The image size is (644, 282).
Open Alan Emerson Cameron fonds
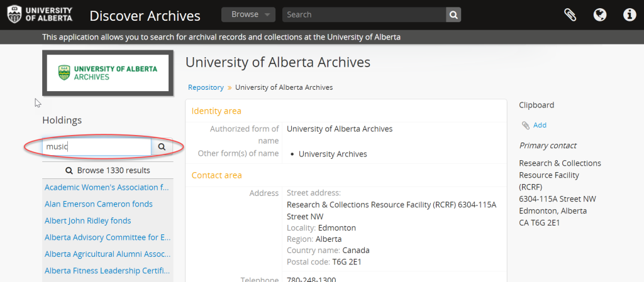point(99,204)
